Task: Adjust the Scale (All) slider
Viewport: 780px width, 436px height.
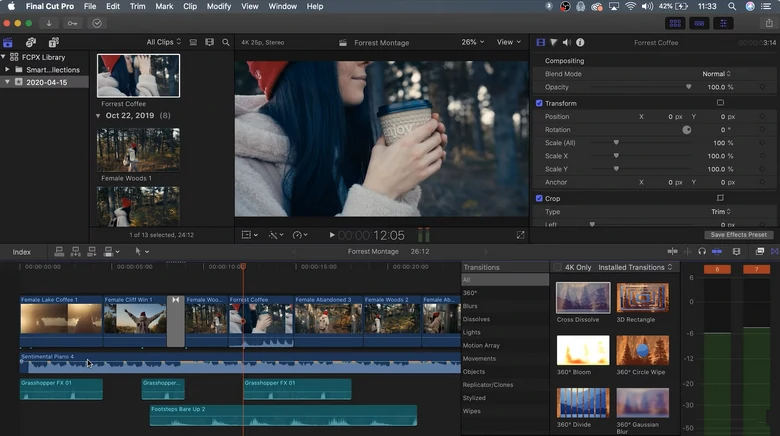Action: click(616, 143)
